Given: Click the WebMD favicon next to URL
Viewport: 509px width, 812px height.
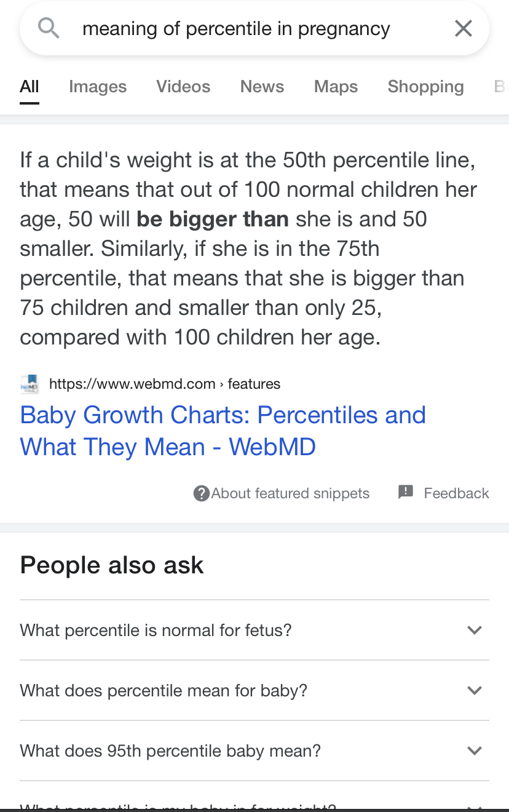Looking at the screenshot, I should (30, 384).
